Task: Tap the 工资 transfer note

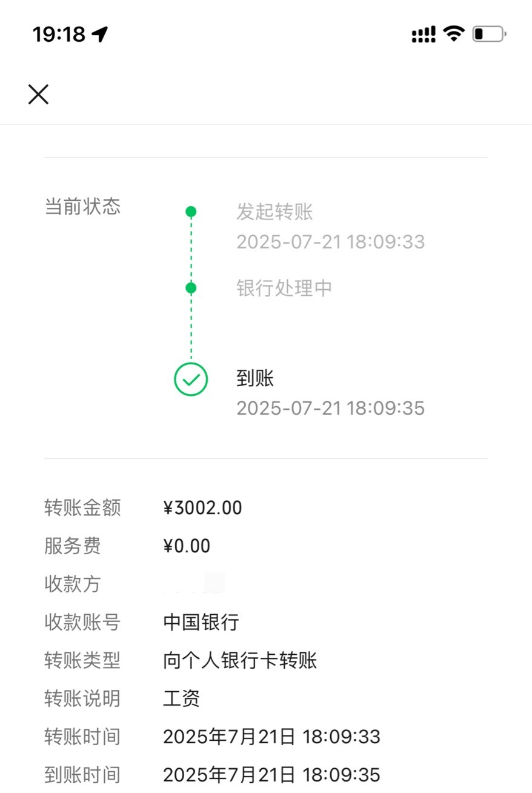Action: 181,698
